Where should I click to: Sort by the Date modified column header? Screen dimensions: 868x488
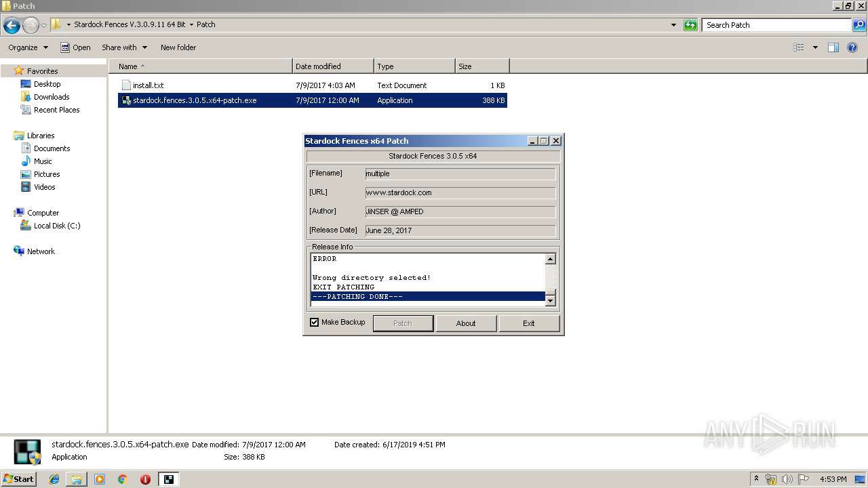[333, 66]
